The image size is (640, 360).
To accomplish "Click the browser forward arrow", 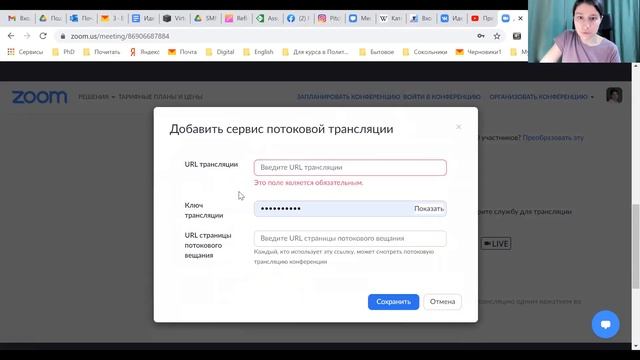I will (27, 36).
